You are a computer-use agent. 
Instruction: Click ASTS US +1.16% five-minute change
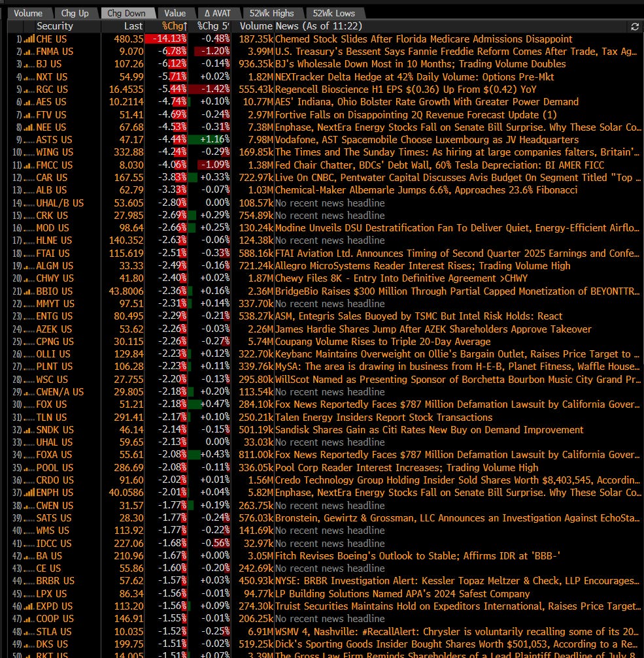pos(209,140)
